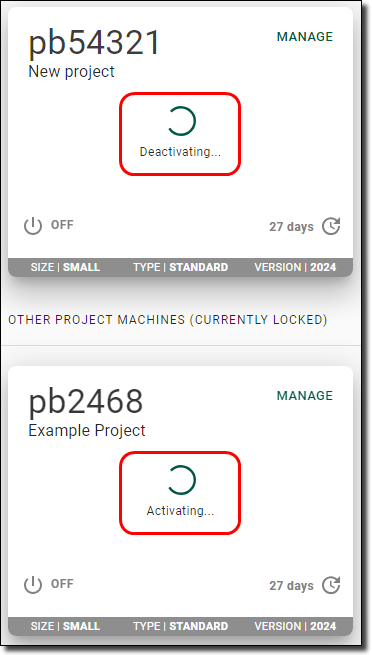The image size is (372, 655).
Task: Click the 27 days text on pb54321
Action: [x=291, y=226]
